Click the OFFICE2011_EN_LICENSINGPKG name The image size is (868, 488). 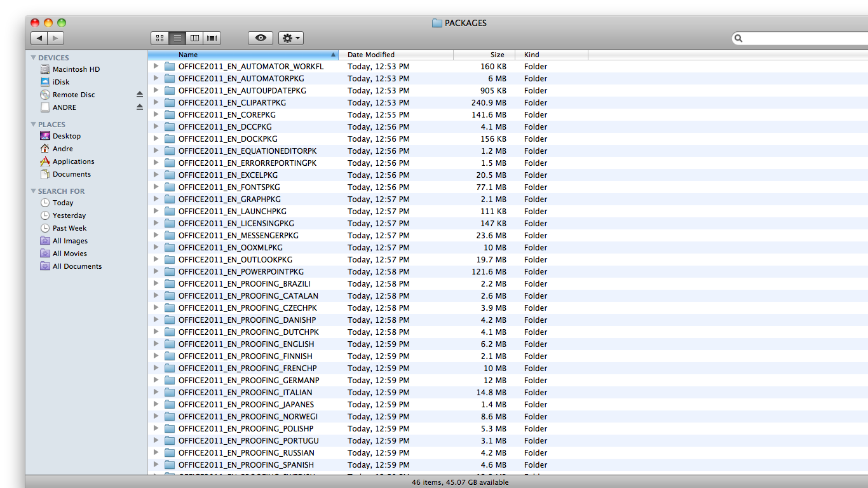click(x=236, y=224)
